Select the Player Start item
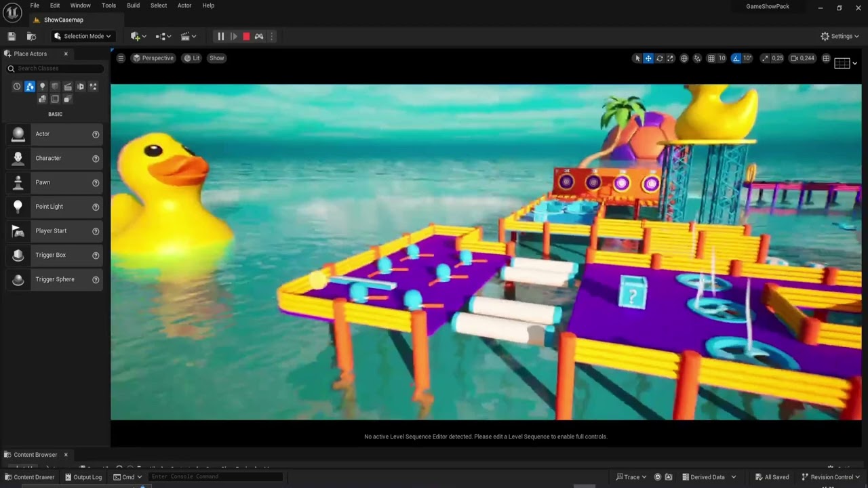 [x=55, y=230]
